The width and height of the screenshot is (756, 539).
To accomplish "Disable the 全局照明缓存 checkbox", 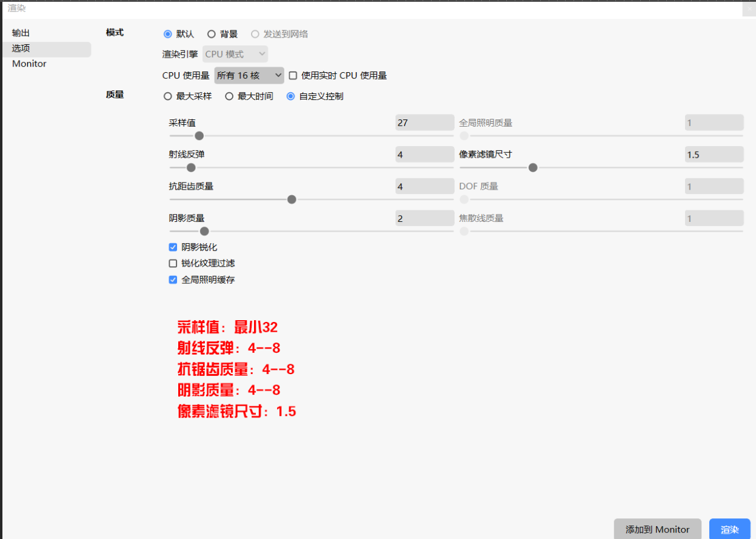I will [173, 280].
